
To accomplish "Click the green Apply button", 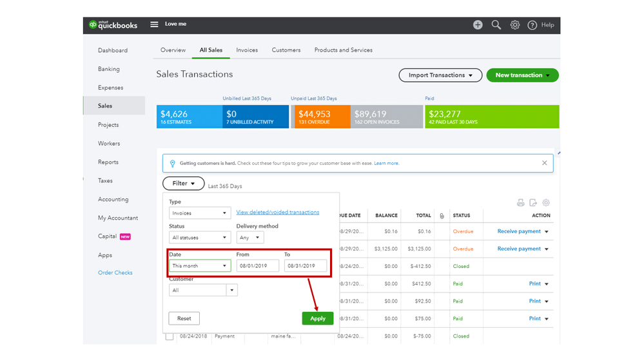I will point(317,318).
